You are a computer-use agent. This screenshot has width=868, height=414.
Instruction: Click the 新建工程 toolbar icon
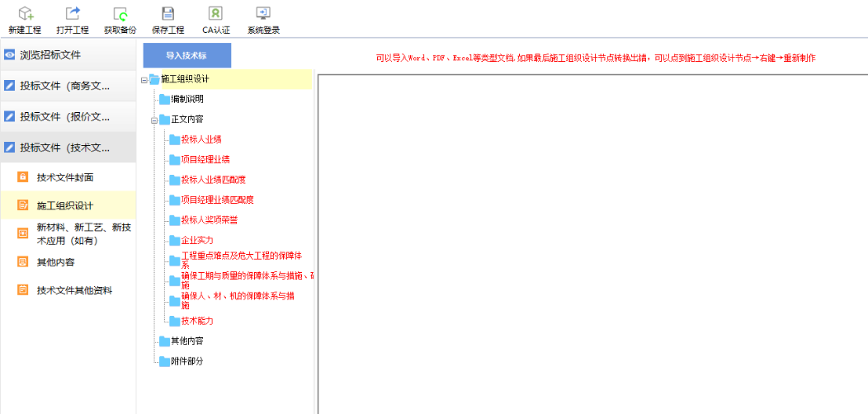[x=25, y=13]
